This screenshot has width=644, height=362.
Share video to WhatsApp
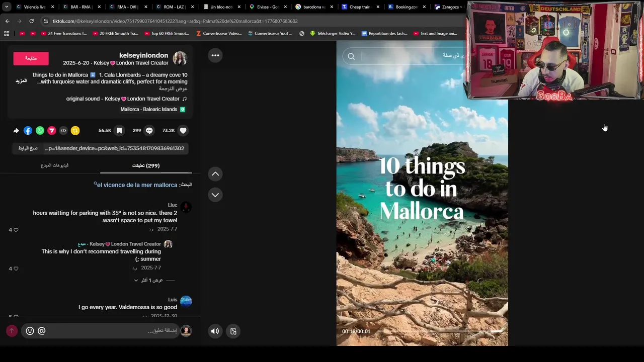40,131
